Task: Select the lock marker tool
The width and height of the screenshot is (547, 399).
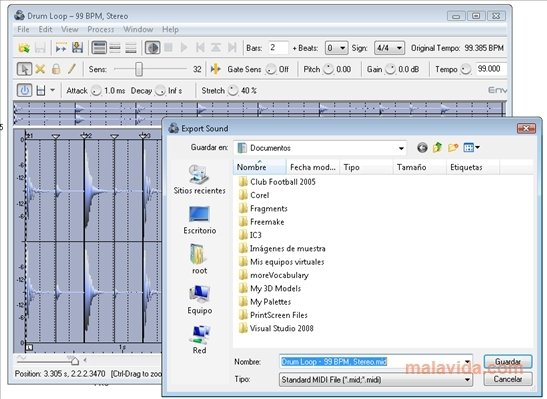Action: 56,69
